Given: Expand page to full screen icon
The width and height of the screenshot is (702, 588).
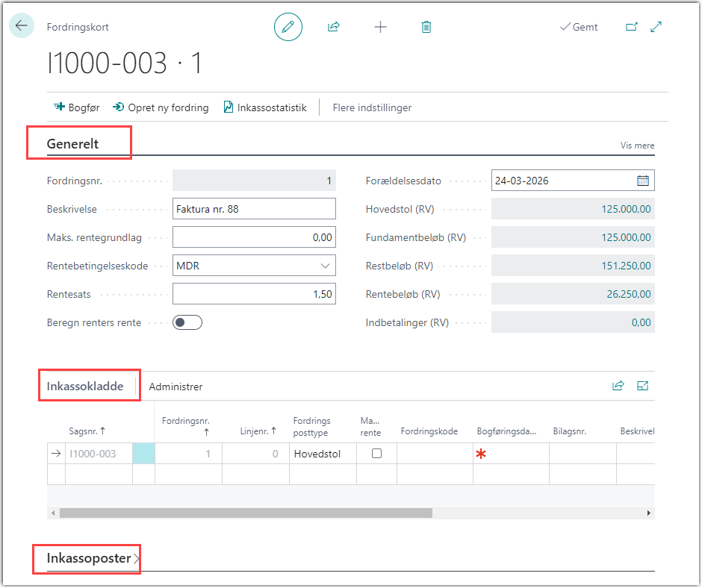Looking at the screenshot, I should tap(656, 27).
